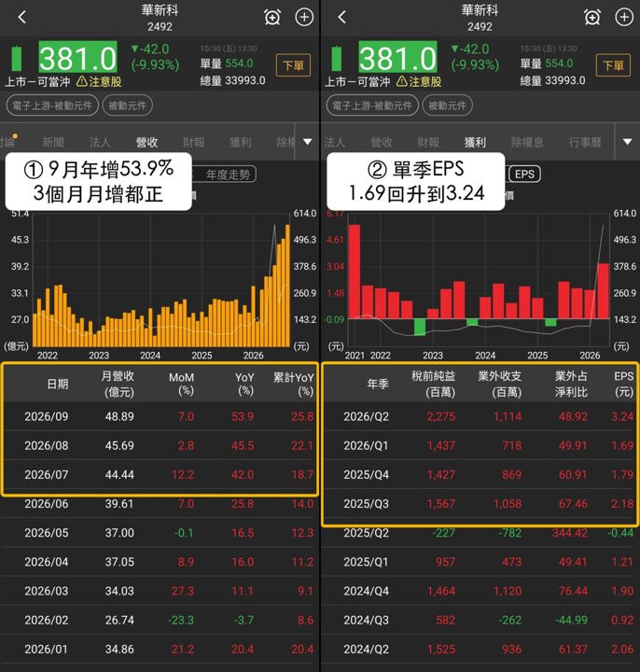
Task: Open 電子上游-被動元件 category tag on left screen
Action: click(x=52, y=105)
